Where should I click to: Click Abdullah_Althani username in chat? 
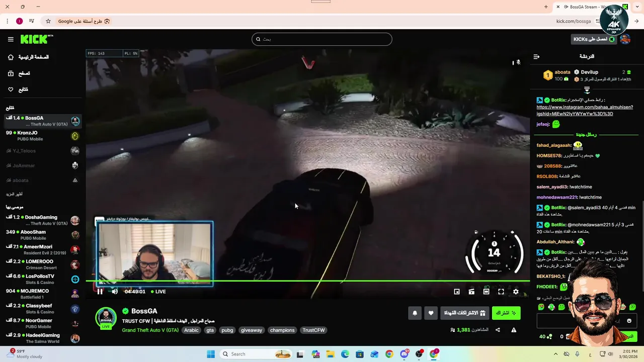pyautogui.click(x=555, y=242)
